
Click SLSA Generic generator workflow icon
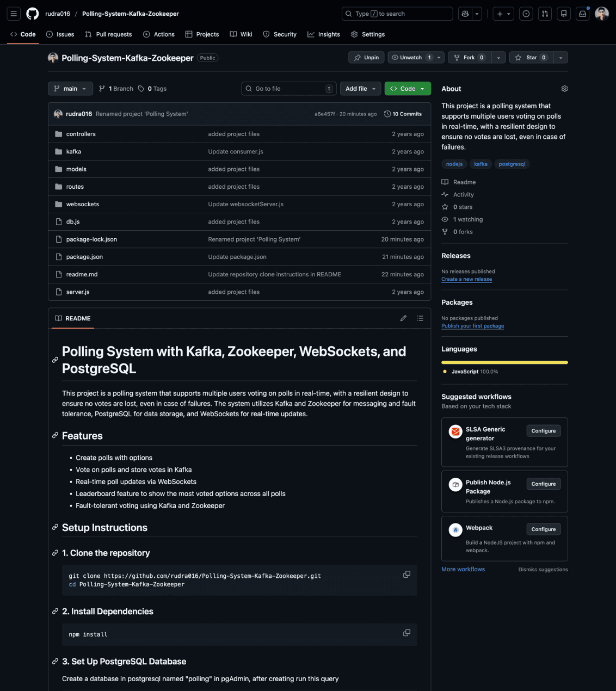455,431
